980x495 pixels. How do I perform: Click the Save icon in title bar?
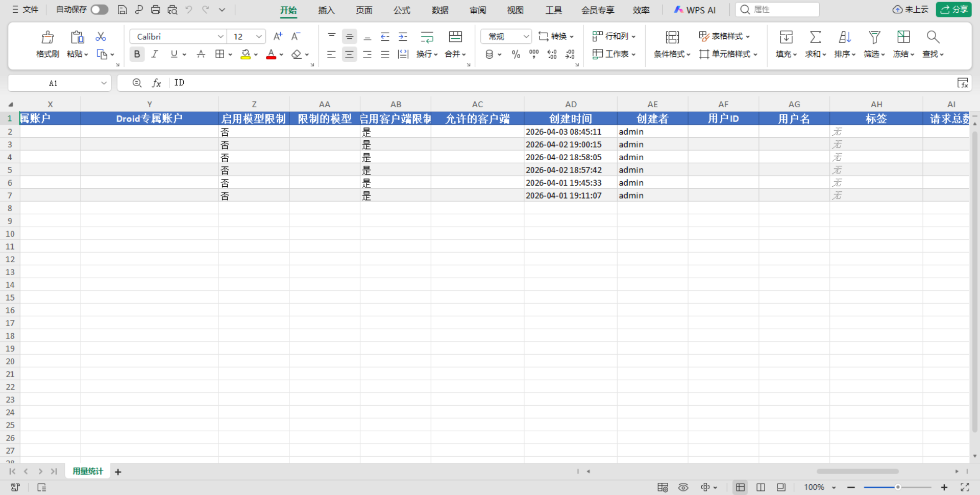tap(122, 10)
